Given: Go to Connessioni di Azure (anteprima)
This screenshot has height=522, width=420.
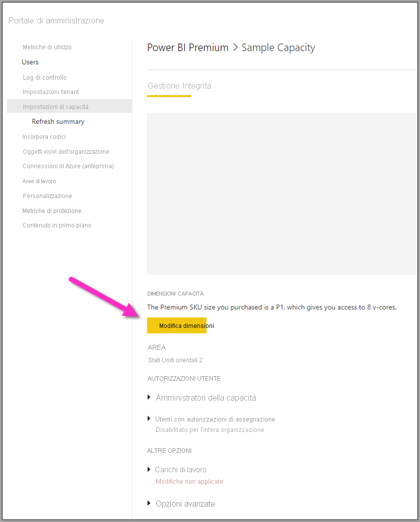Looking at the screenshot, I should click(68, 166).
